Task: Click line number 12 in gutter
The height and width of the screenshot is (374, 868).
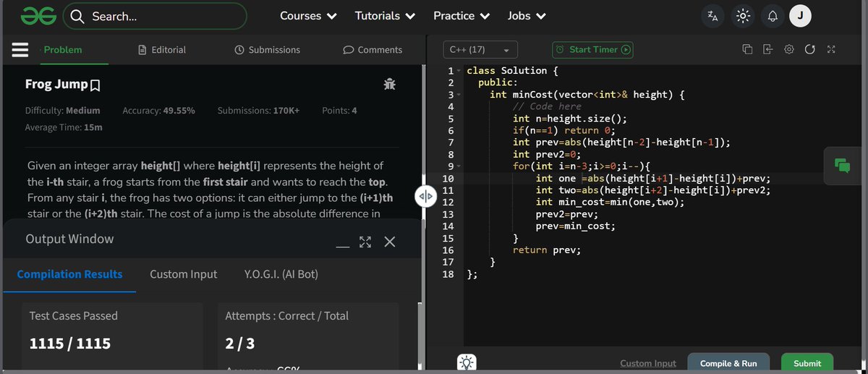Action: coord(447,202)
